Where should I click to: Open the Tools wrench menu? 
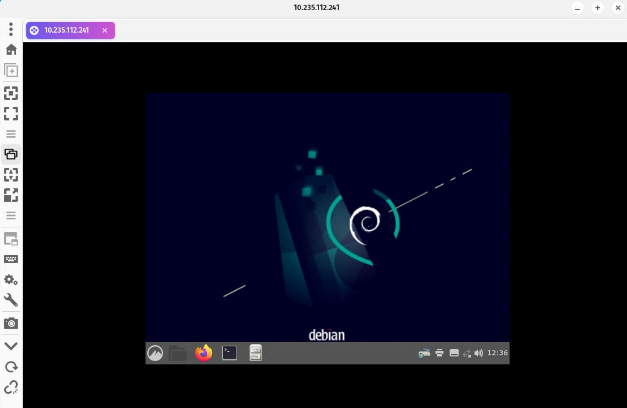tap(11, 300)
